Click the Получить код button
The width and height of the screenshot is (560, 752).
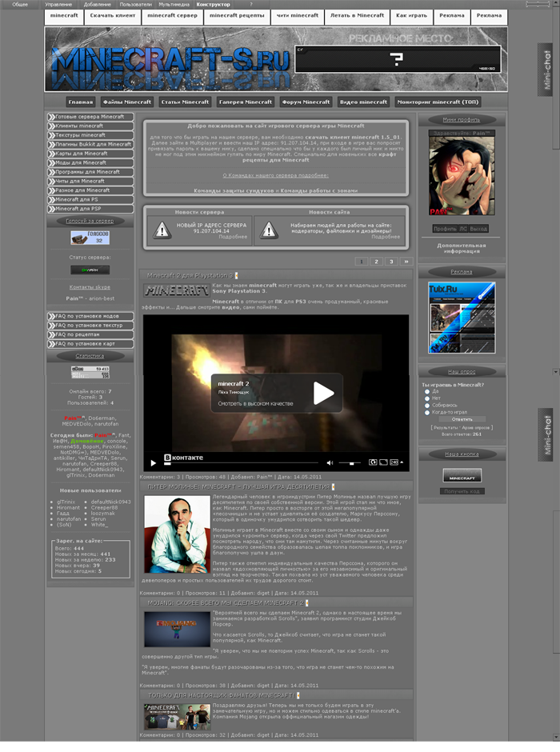pos(462,491)
